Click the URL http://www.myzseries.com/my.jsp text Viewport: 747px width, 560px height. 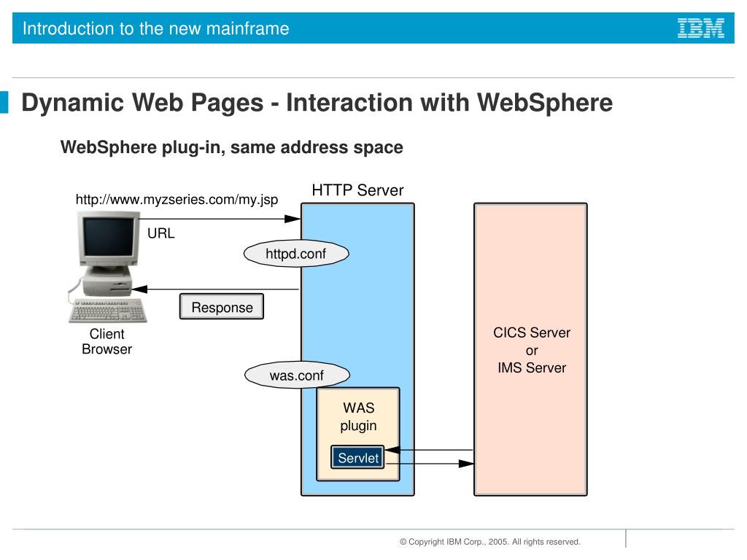pos(177,200)
